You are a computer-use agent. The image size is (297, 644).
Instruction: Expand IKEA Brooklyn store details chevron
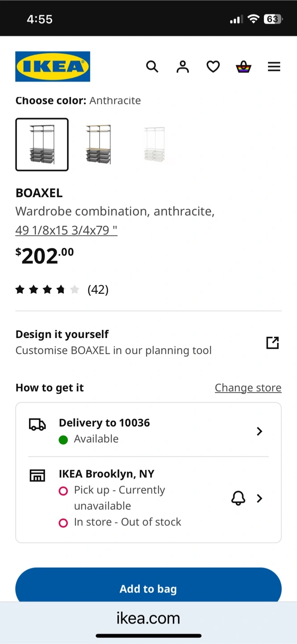pos(259,498)
